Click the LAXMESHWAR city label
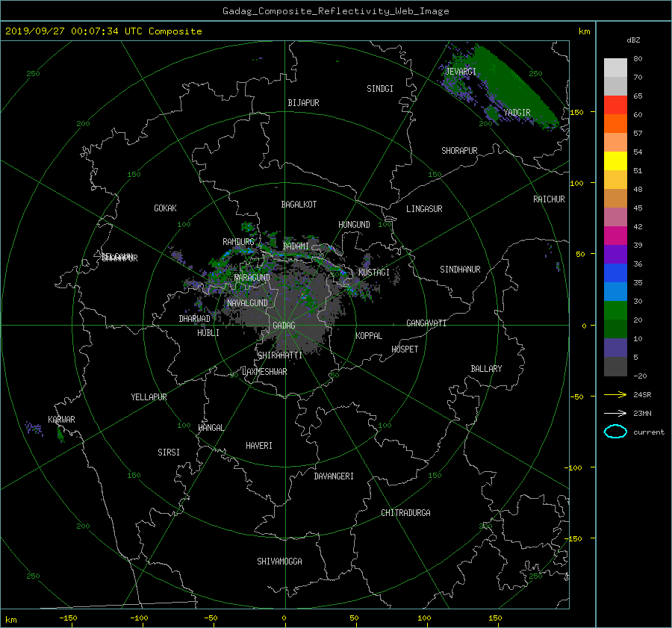Screen dimensions: 672x628 click(x=264, y=372)
